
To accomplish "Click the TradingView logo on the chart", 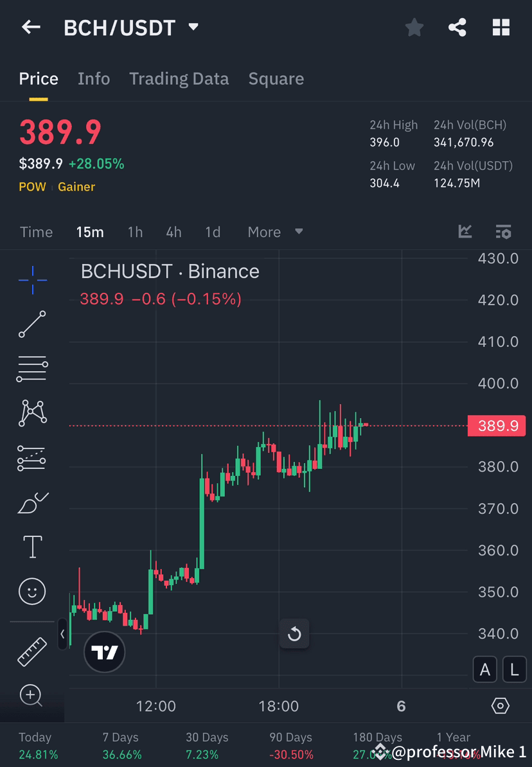I will 104,652.
